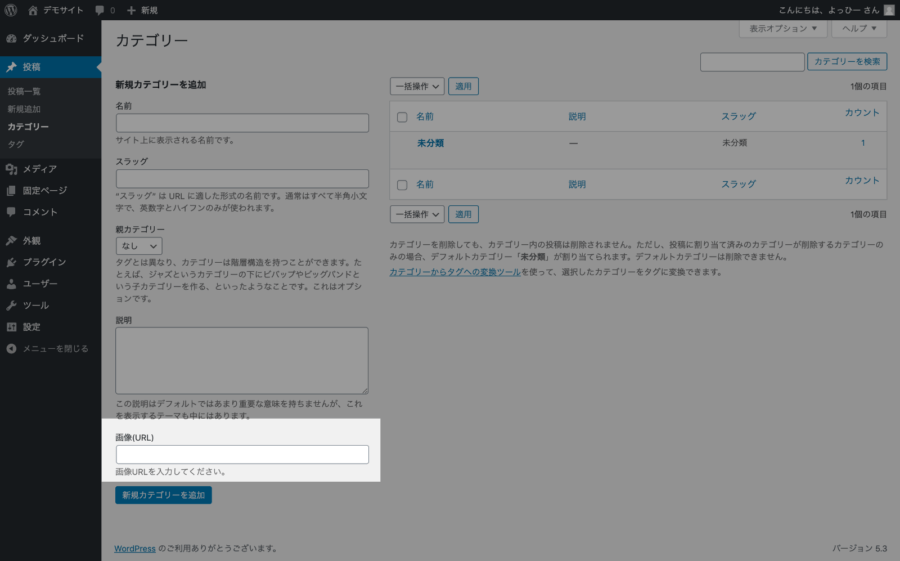Click the カテゴリーからタグへの変換ツール link

click(454, 272)
